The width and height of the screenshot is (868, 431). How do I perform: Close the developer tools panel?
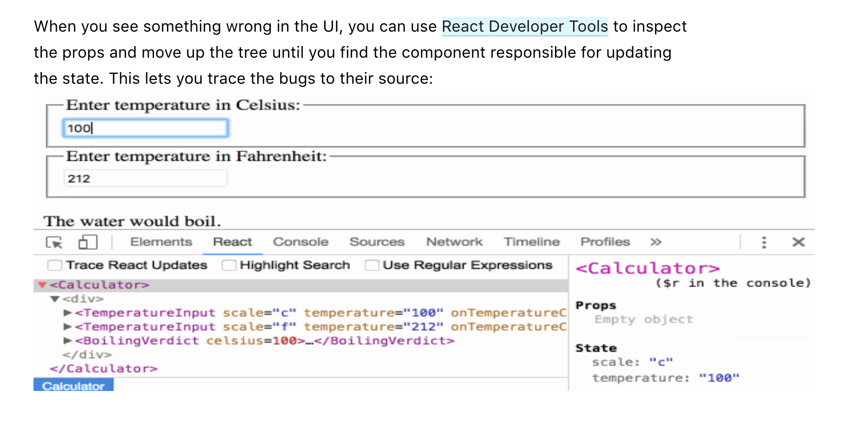(x=799, y=242)
